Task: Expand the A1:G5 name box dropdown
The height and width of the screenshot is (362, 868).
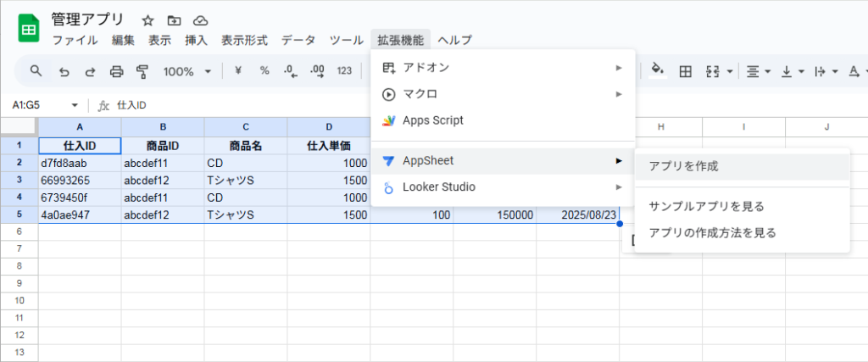Action: point(75,105)
